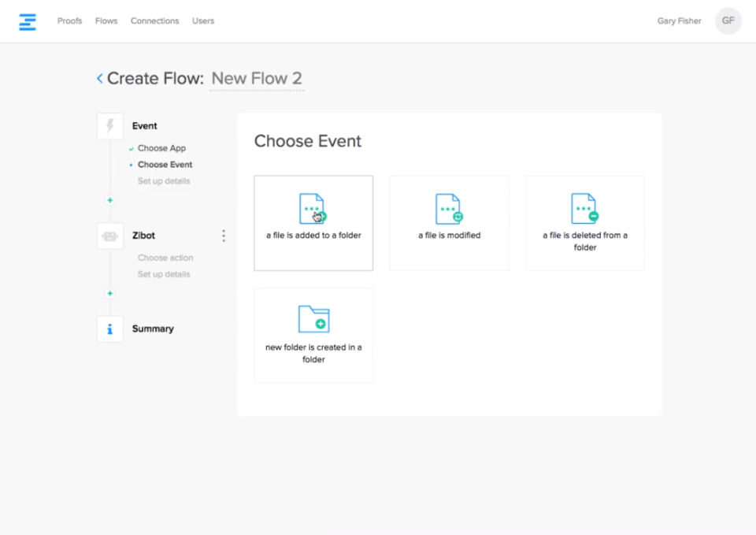This screenshot has height=535, width=756.
Task: Select the Zibot step heading
Action: point(143,236)
